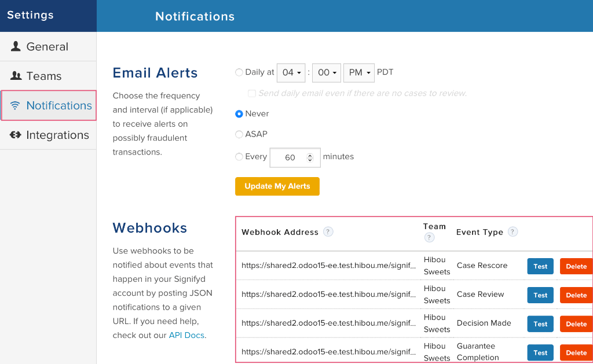Open help tooltip next to Webhook Address
Screen dimensions: 593x364
(328, 231)
